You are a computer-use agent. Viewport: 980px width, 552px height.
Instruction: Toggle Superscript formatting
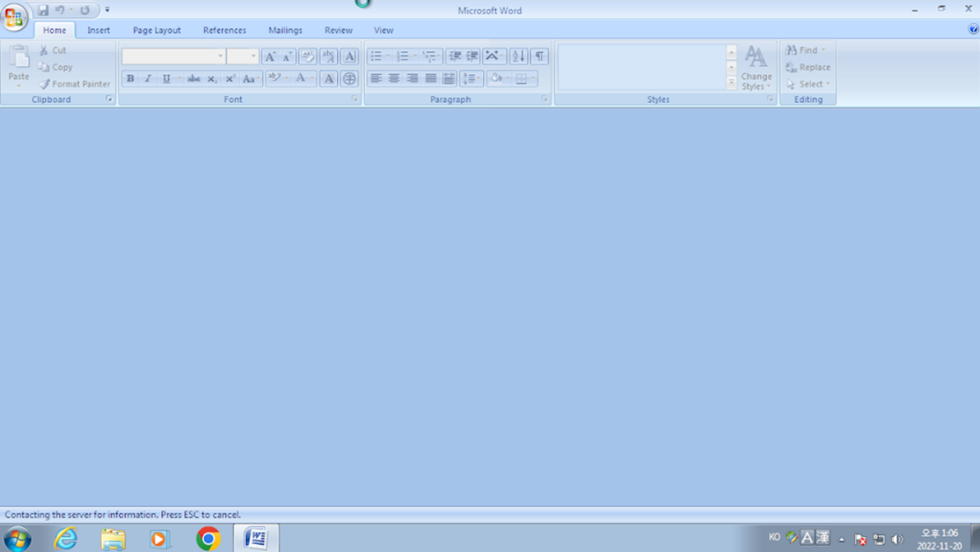tap(230, 79)
